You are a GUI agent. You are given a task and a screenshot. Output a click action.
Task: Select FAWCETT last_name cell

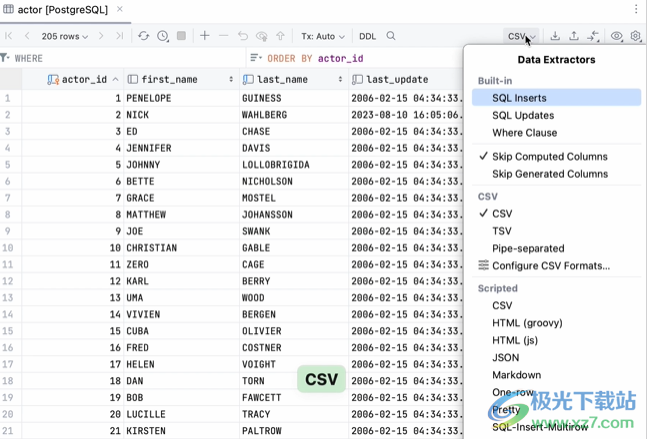pos(294,397)
